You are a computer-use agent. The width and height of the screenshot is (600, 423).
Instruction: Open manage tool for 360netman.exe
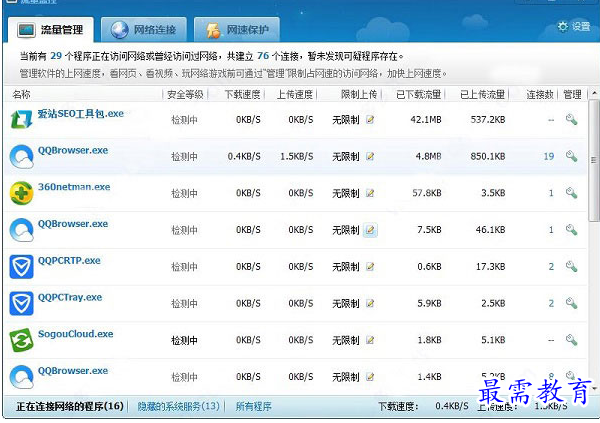click(x=571, y=193)
